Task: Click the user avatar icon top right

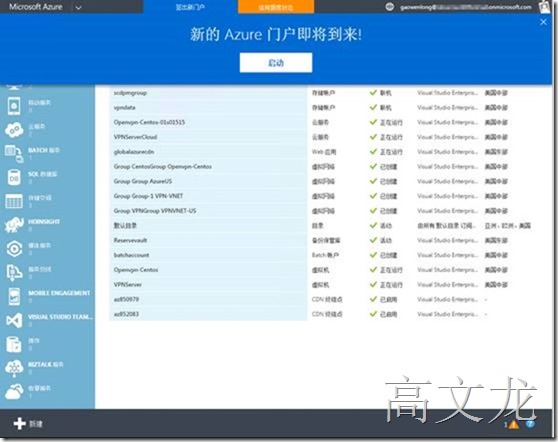Action: click(545, 7)
